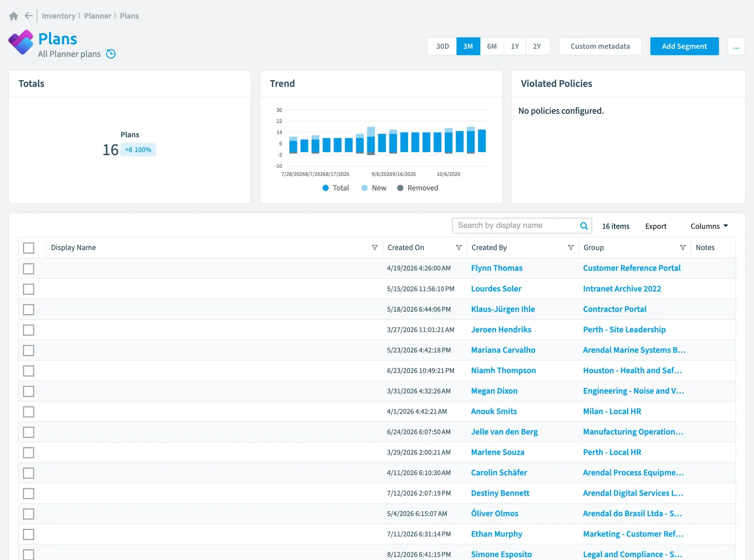This screenshot has height=560, width=754.
Task: Open Custom metadata
Action: pos(600,46)
